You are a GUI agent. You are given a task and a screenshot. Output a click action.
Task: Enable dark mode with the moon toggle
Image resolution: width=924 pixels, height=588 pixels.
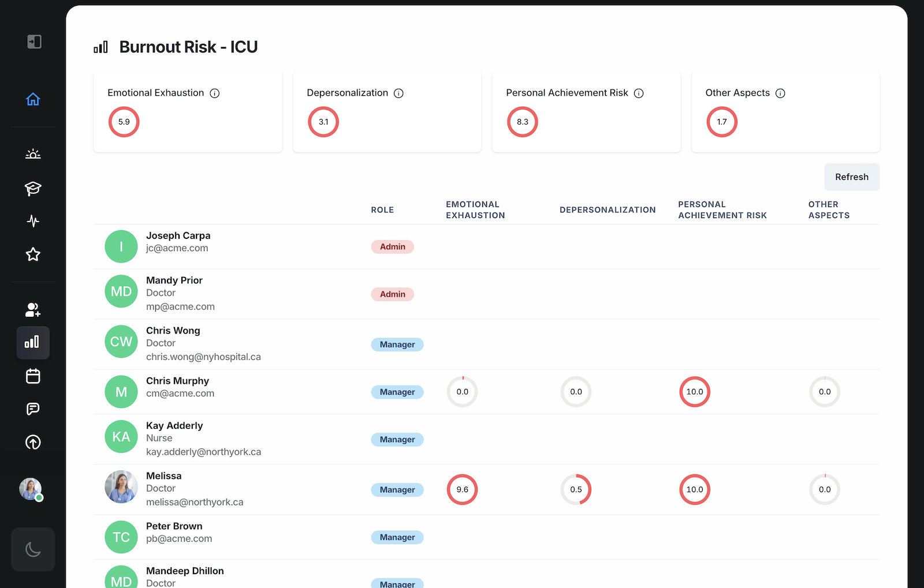tap(33, 549)
